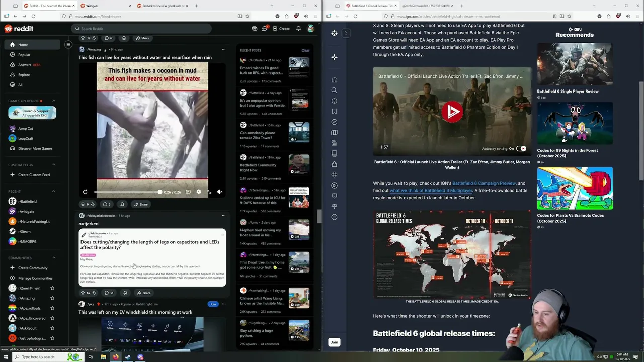Play the Battlefield 6 trailer video

pyautogui.click(x=452, y=111)
